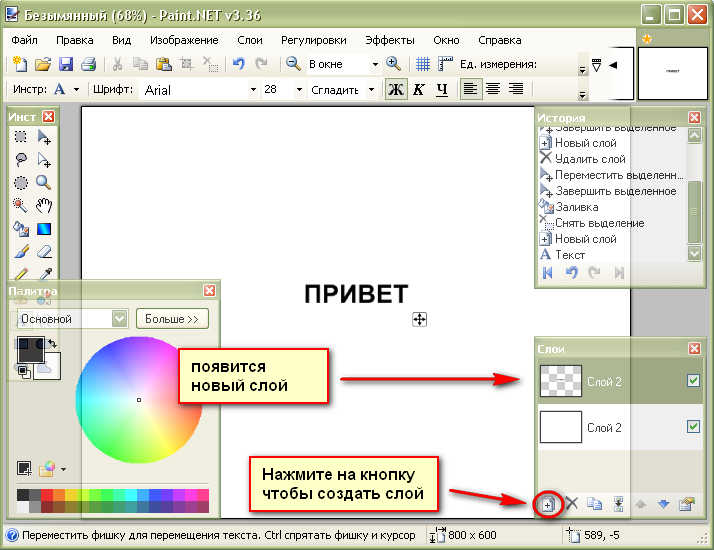Screen dimensions: 714x550
Task: Zoom out with magnifier minus icon
Action: click(293, 64)
